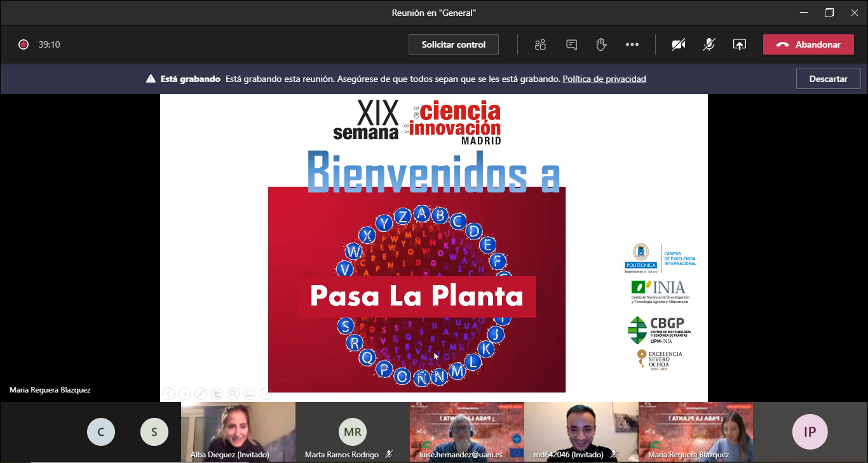Select Alba Dieguez video thumbnail

[x=238, y=431]
